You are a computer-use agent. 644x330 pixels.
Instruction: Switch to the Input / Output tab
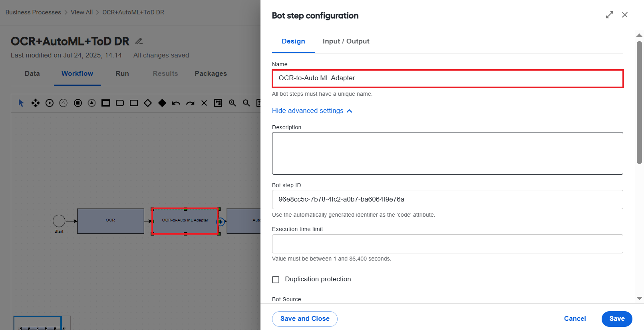(x=346, y=41)
